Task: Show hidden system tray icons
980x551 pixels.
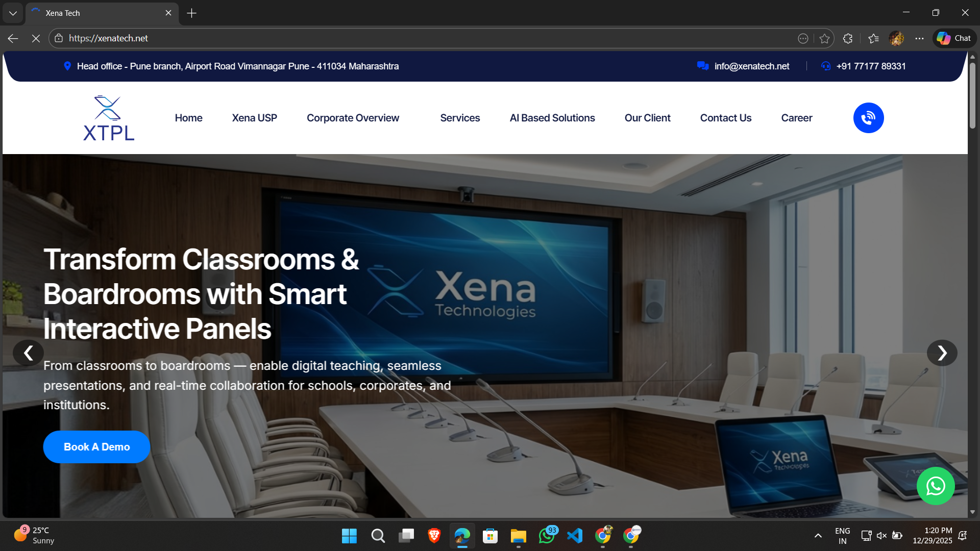Action: pos(818,536)
